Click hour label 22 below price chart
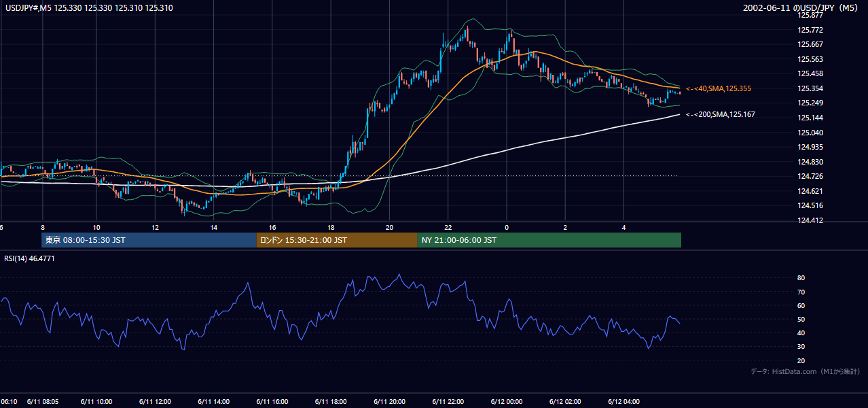 click(448, 227)
